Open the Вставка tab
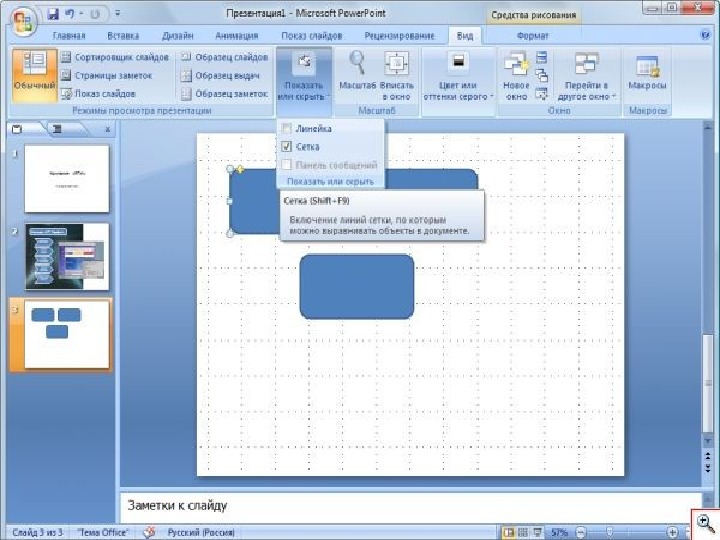This screenshot has height=540, width=720. click(x=123, y=36)
